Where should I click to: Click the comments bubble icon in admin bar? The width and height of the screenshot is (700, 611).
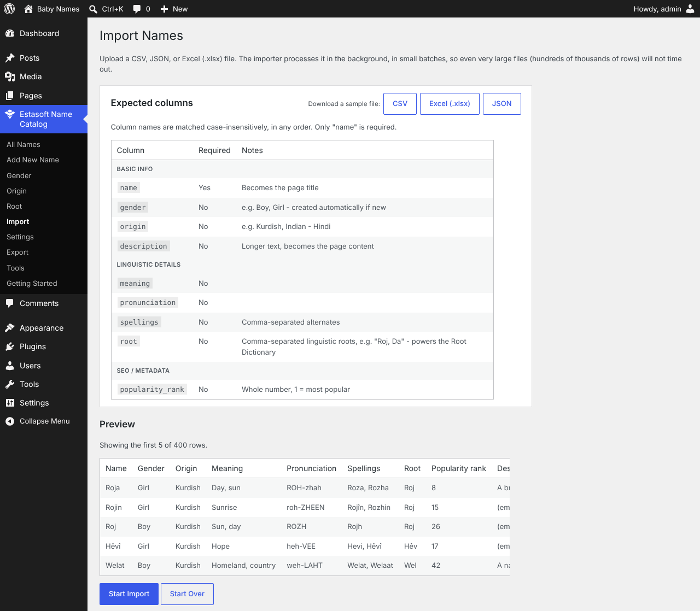click(x=137, y=9)
